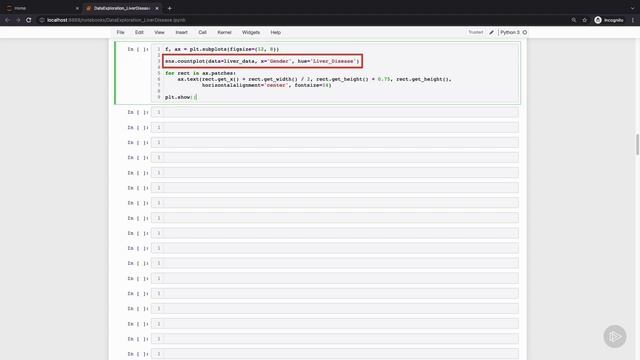
Task: Reload the notebook page
Action: 29,20
